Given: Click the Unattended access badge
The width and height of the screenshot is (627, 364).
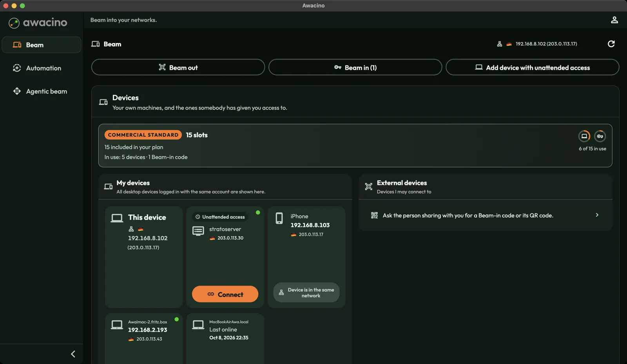Looking at the screenshot, I should pos(220,217).
